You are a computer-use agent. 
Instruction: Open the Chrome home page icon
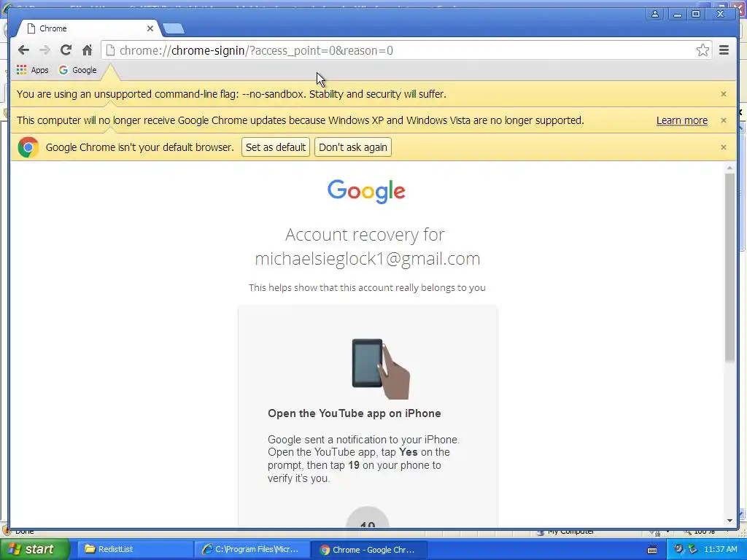(x=87, y=50)
